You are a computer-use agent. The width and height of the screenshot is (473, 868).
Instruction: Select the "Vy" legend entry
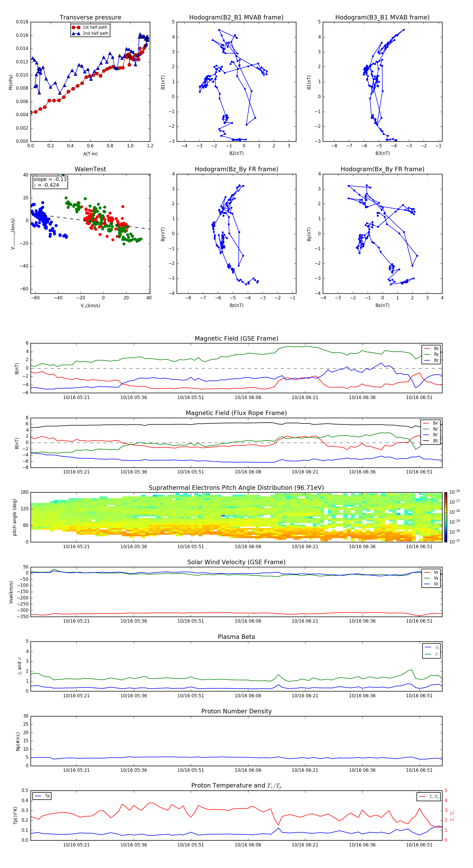click(x=431, y=578)
